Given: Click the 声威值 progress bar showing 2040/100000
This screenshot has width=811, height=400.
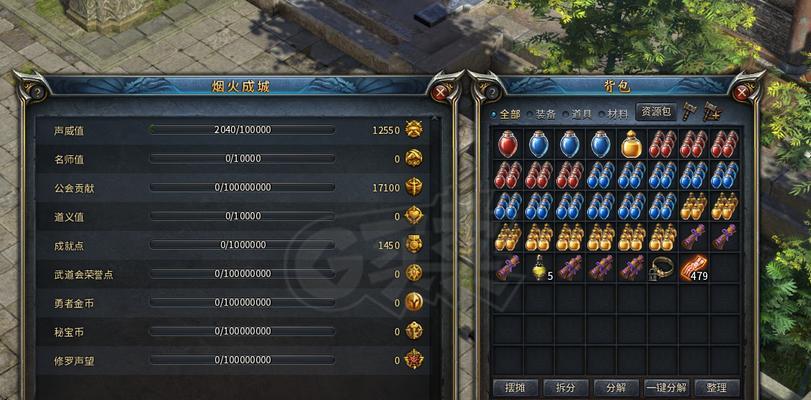Looking at the screenshot, I should tap(242, 129).
